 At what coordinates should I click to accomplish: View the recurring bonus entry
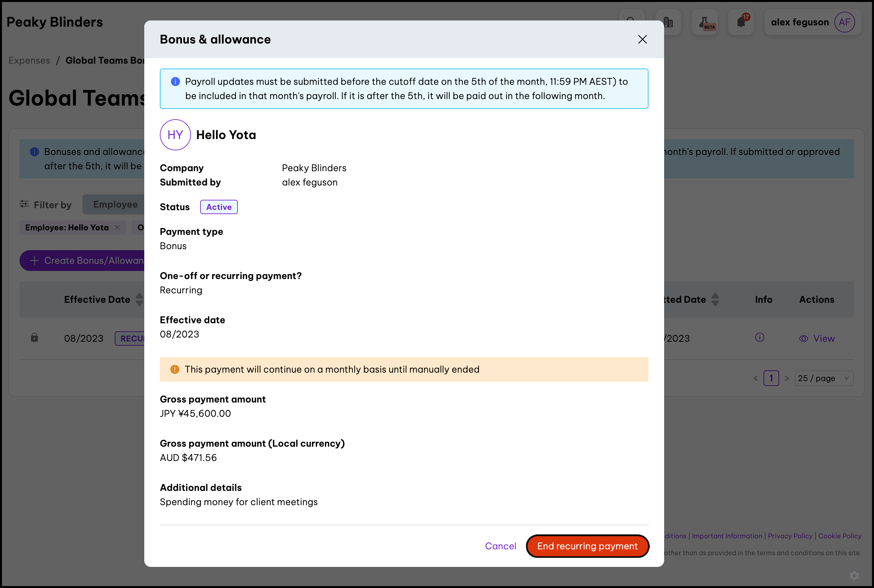click(817, 339)
